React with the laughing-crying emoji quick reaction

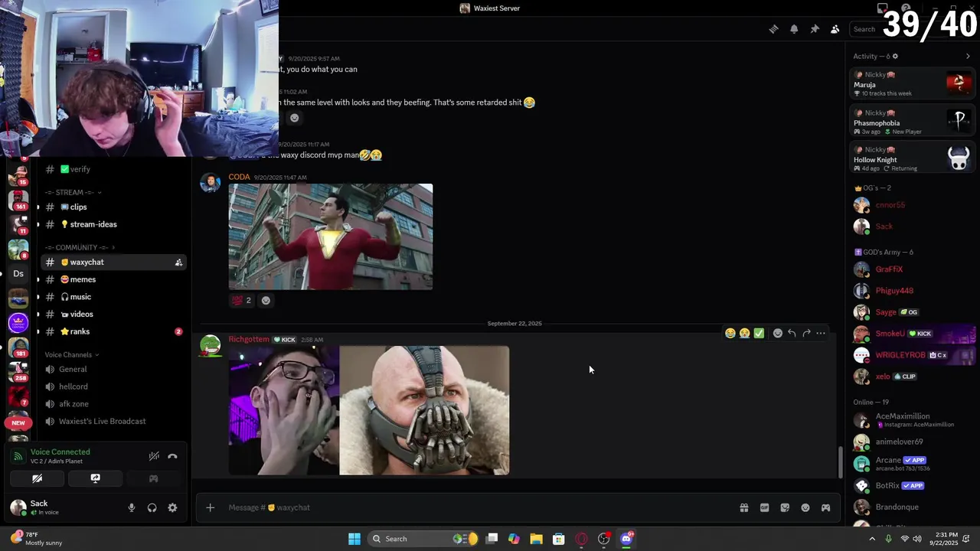click(730, 333)
